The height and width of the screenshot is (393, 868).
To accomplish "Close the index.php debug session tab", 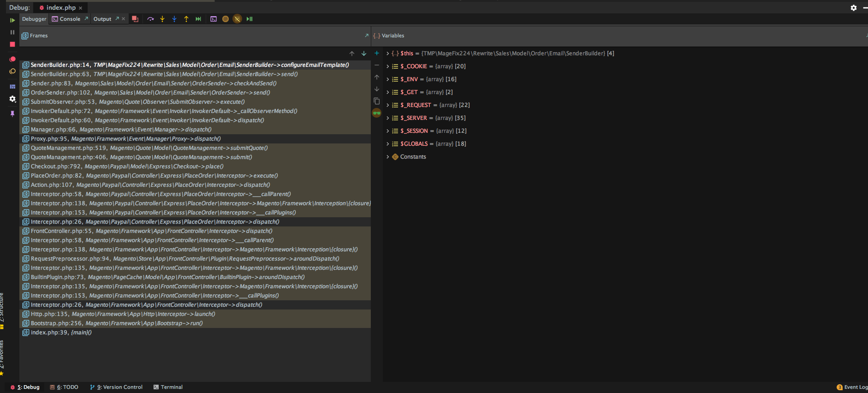I will pyautogui.click(x=80, y=8).
